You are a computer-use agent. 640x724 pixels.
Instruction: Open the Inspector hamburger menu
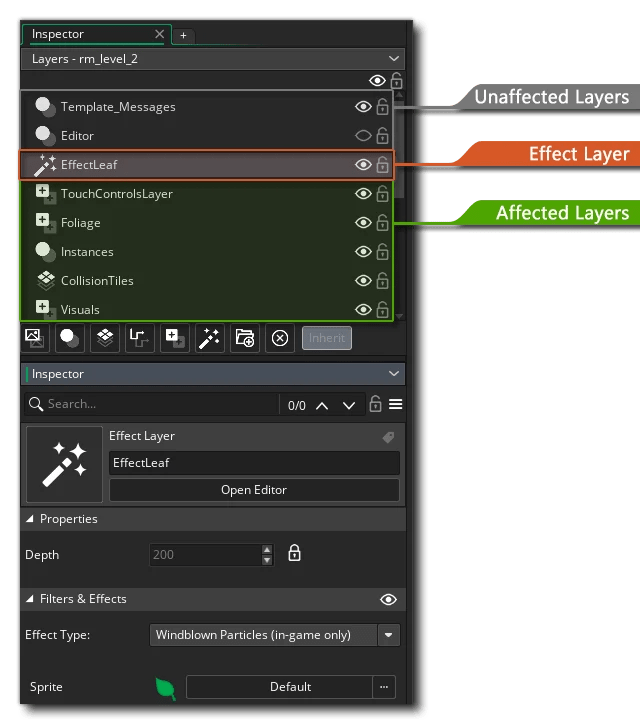tap(395, 404)
